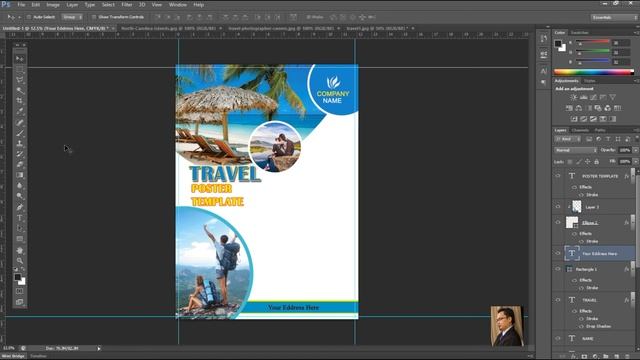
Task: Open the File menu
Action: tap(21, 5)
